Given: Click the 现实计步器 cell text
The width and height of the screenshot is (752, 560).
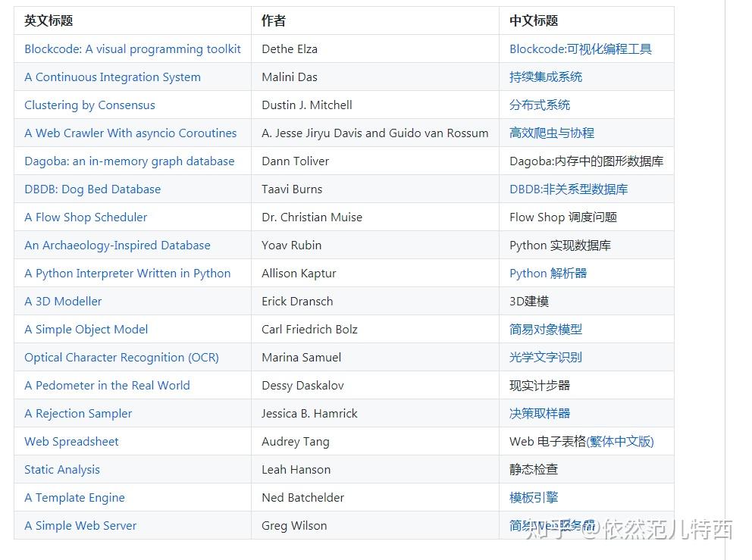Looking at the screenshot, I should point(540,386).
